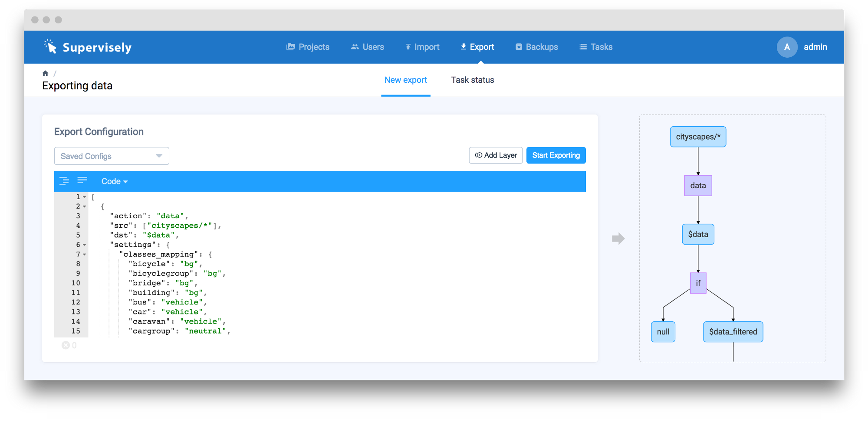868x422 pixels.
Task: Go to the Users section
Action: click(367, 47)
